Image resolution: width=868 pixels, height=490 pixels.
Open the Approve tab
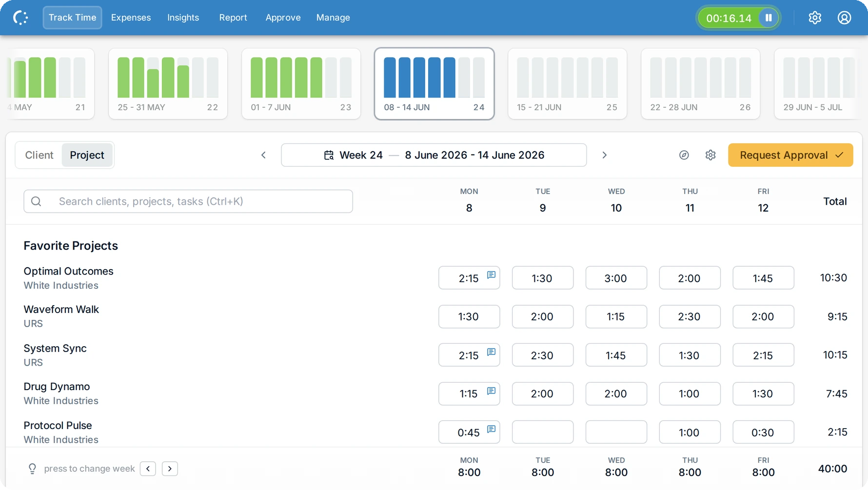[x=283, y=18]
